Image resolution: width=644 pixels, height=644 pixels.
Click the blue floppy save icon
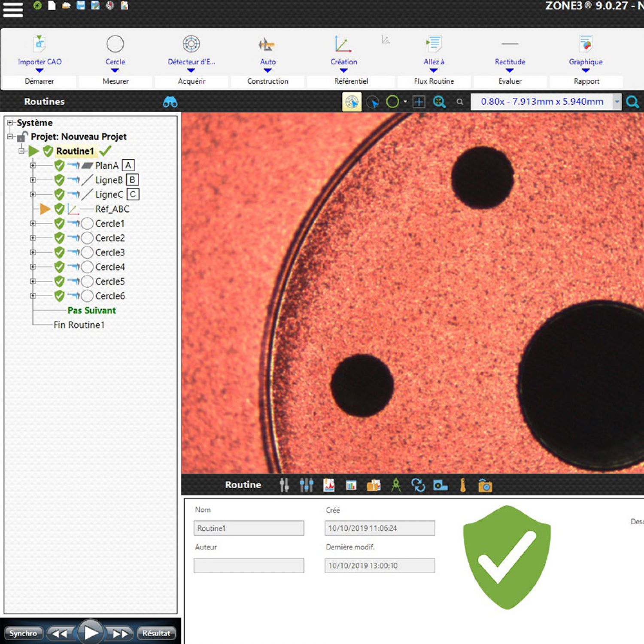[81, 6]
